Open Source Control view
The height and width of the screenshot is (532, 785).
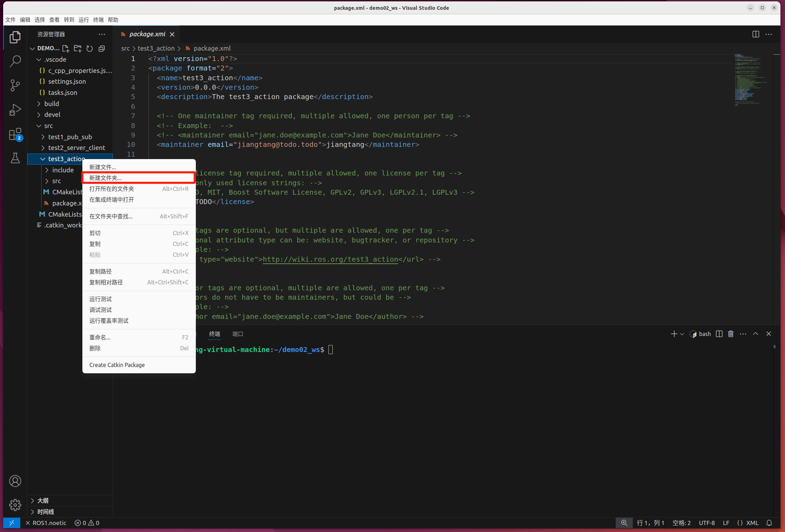[15, 85]
